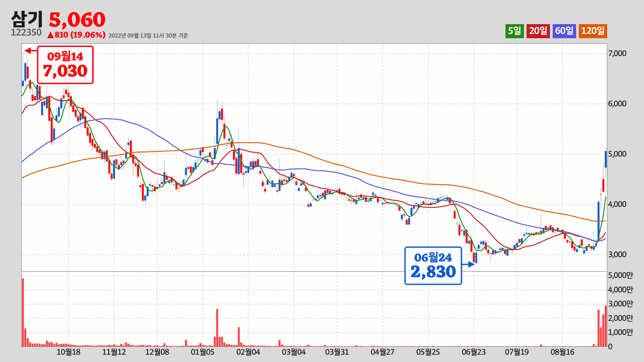Click the tallest volume bar at chart start
This screenshot has width=644, height=362.
[23, 312]
